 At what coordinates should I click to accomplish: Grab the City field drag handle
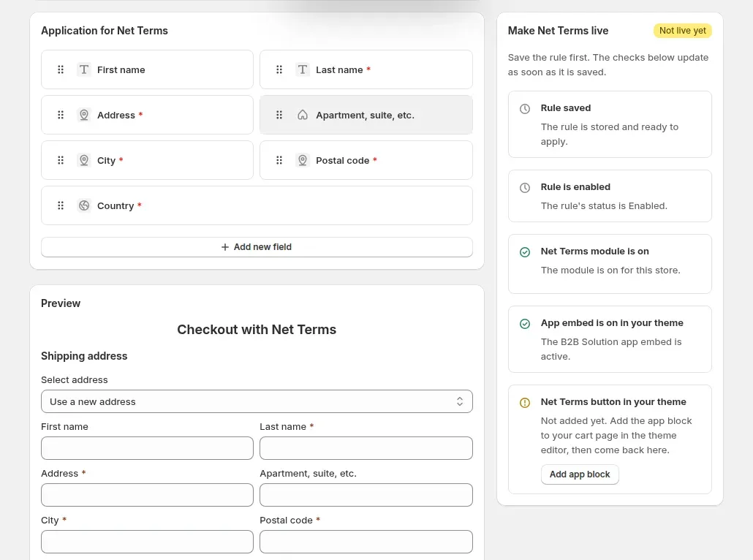coord(61,160)
